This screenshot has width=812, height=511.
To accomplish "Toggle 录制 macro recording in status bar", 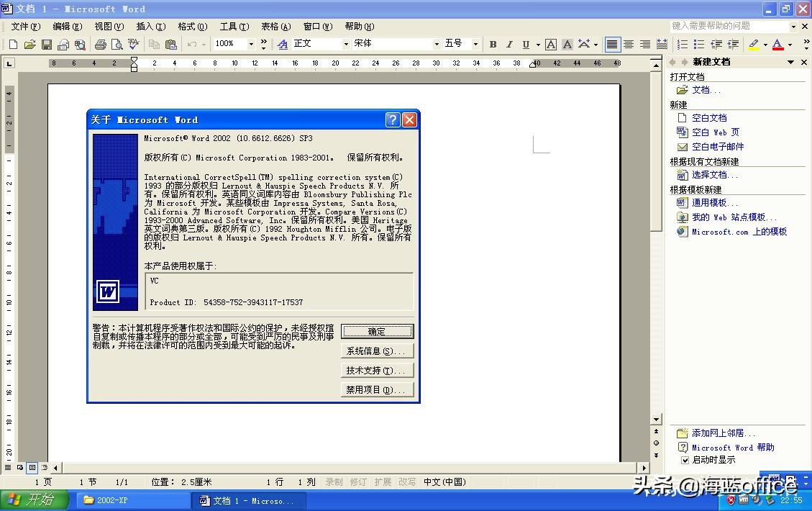I will click(x=334, y=482).
